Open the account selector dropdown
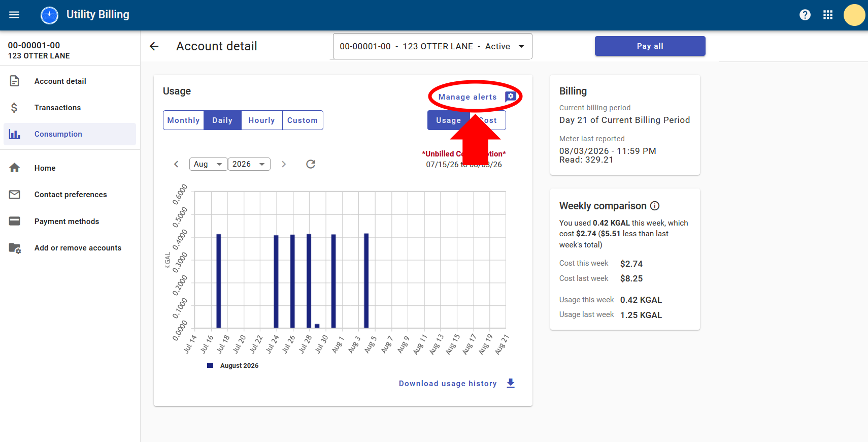The height and width of the screenshot is (442, 868). [x=432, y=46]
